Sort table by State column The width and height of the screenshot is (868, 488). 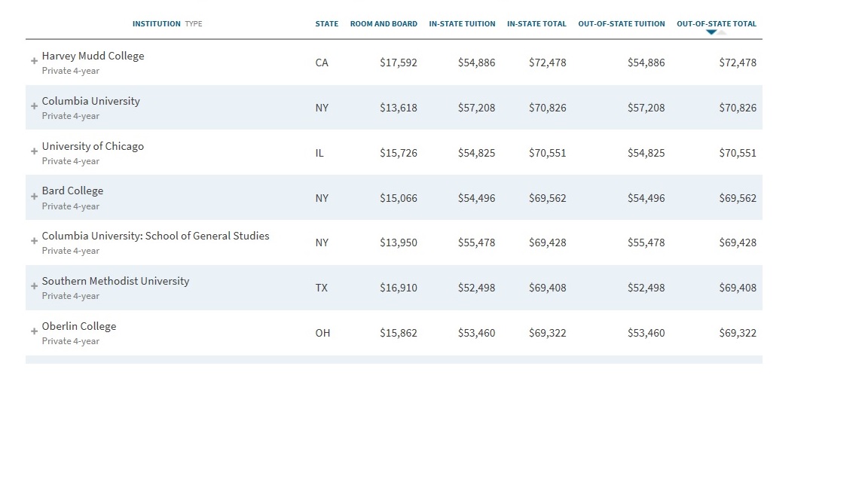coord(326,24)
